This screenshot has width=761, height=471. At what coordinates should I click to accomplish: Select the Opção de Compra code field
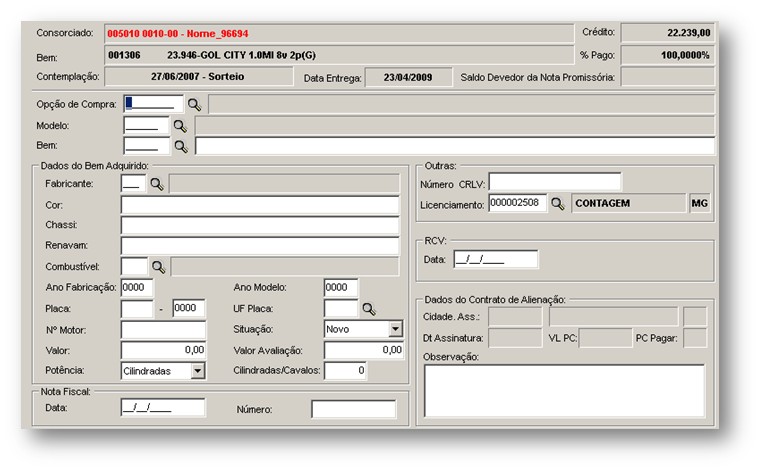(153, 104)
